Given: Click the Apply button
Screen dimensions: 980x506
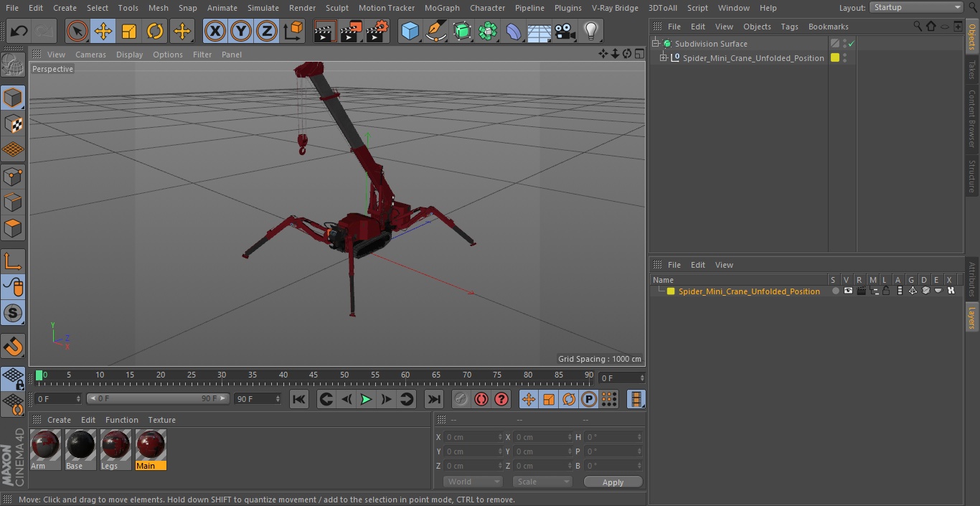Looking at the screenshot, I should (613, 482).
